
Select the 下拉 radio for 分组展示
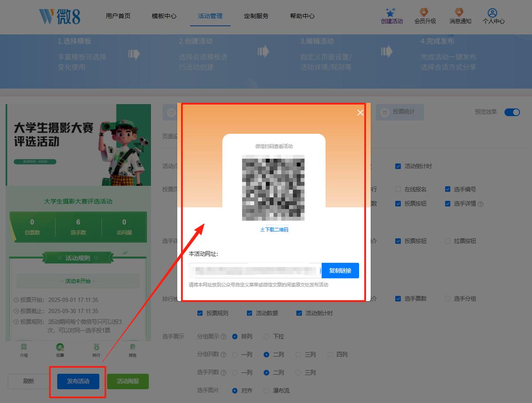click(x=266, y=336)
